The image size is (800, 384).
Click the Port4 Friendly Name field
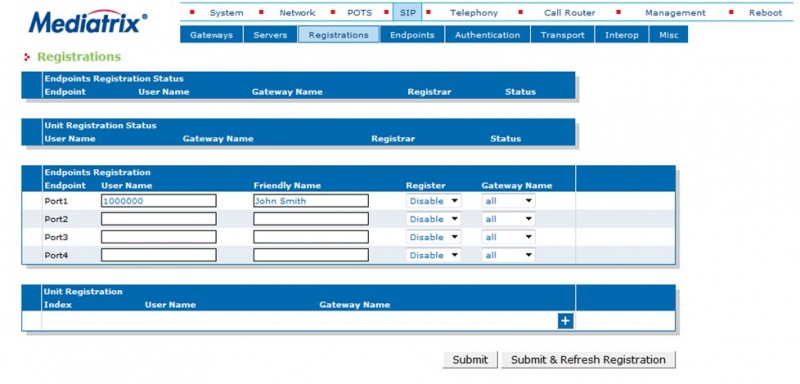(311, 255)
